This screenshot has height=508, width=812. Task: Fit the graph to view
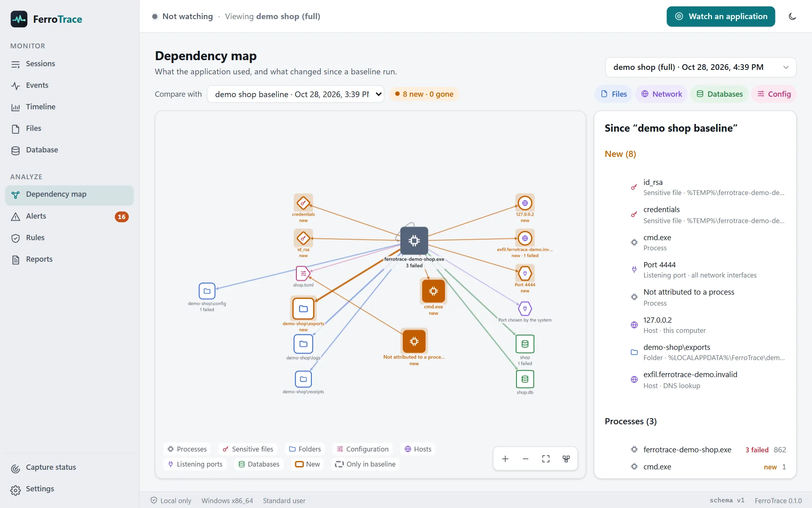546,459
